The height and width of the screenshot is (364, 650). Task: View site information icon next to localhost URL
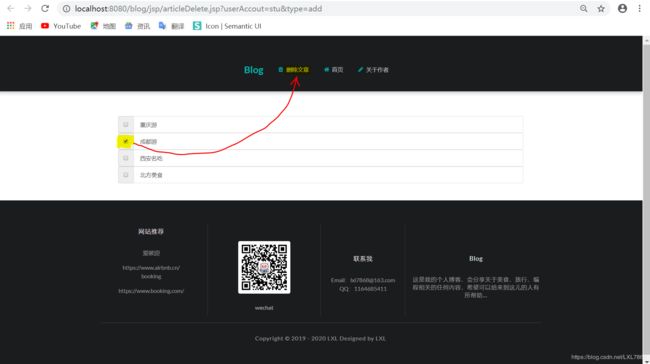click(66, 9)
